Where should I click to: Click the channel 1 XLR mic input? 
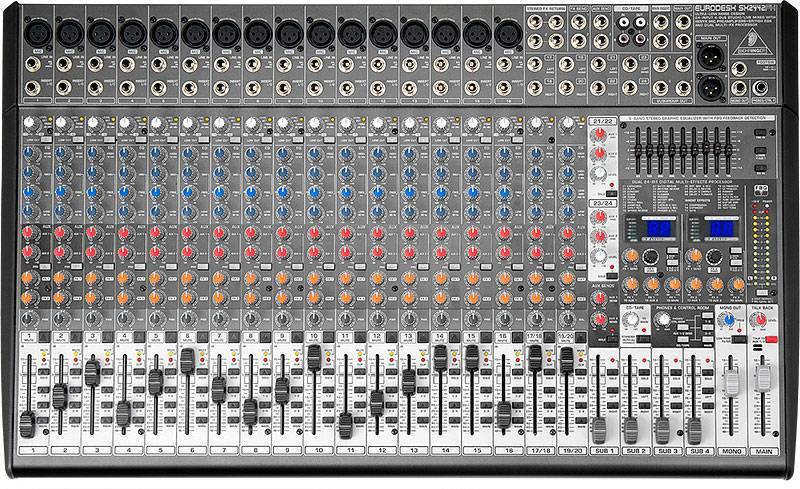tap(38, 32)
